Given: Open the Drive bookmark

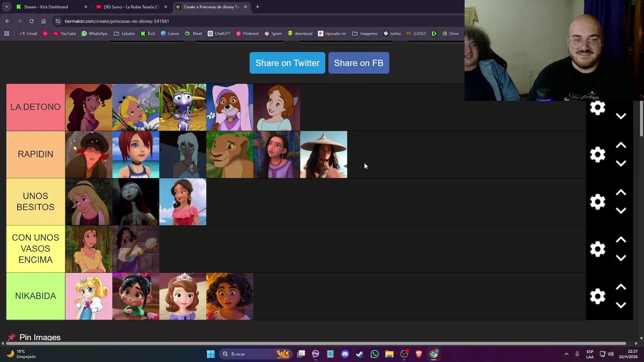Looking at the screenshot, I should 450,34.
